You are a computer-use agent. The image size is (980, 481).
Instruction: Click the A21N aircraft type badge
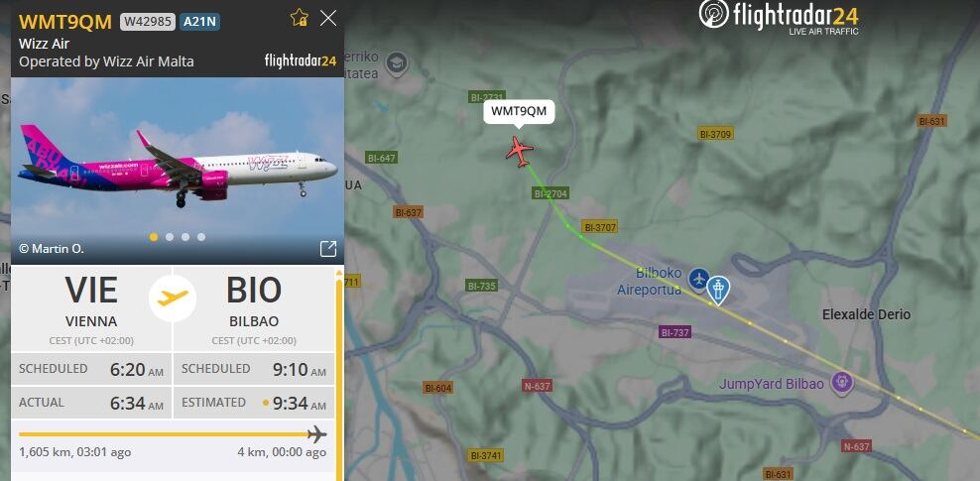click(x=200, y=21)
